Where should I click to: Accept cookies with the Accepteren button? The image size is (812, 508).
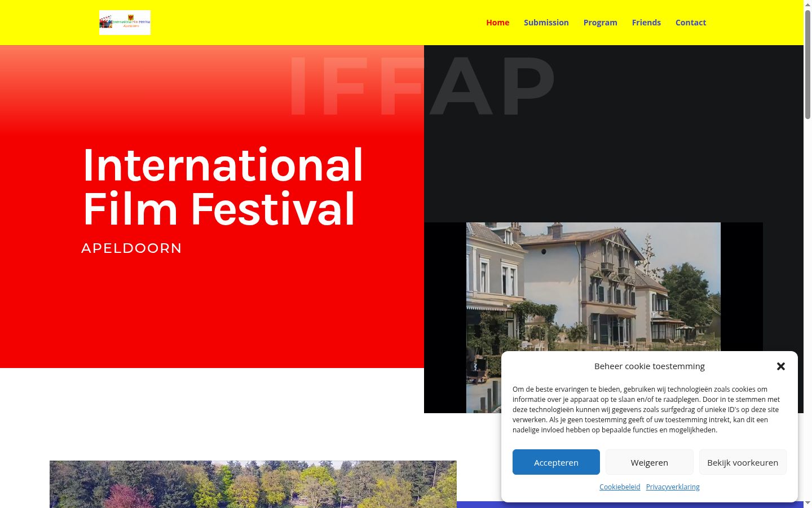coord(556,462)
